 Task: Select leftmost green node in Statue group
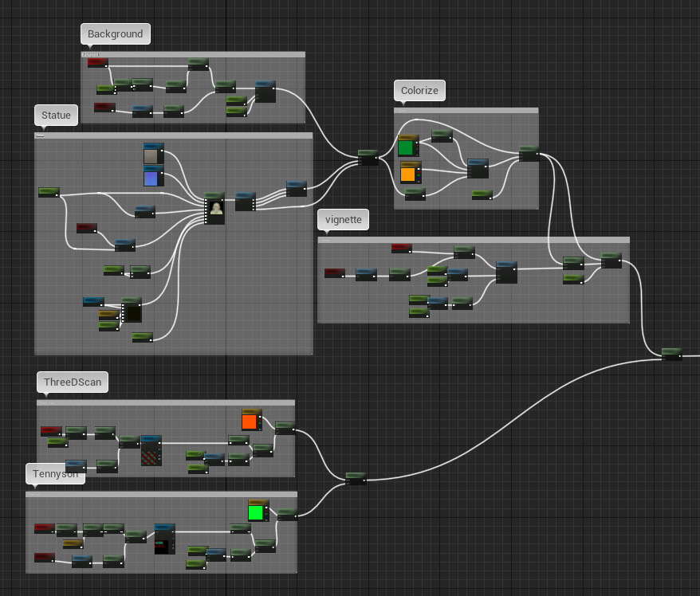pyautogui.click(x=49, y=192)
